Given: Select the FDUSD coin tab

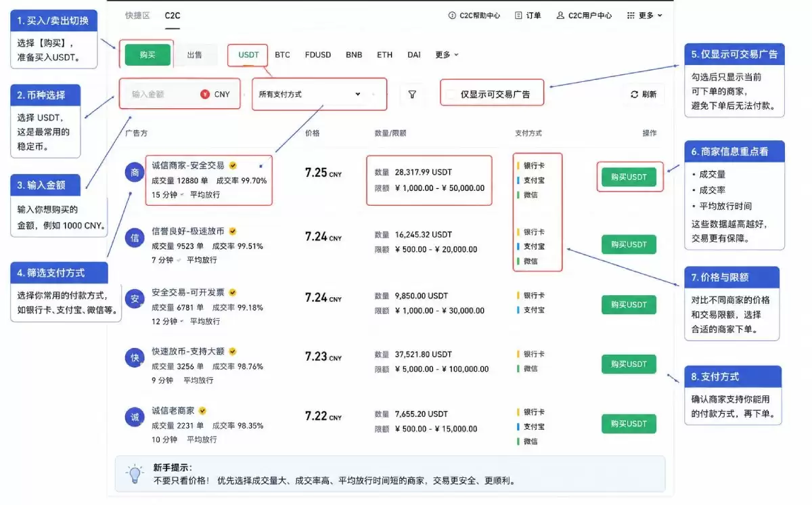Looking at the screenshot, I should coord(318,55).
